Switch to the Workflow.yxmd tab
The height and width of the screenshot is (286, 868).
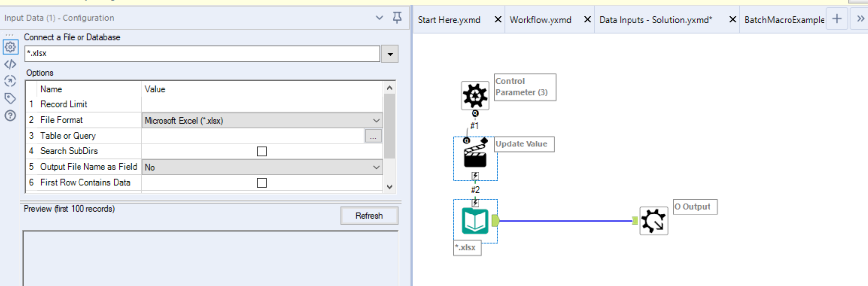click(x=540, y=20)
